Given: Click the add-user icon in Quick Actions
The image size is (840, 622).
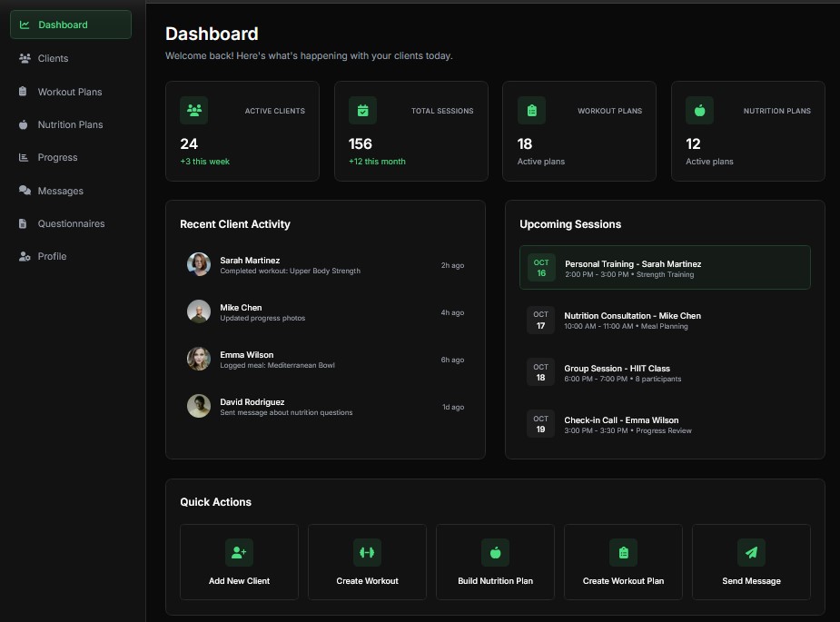Looking at the screenshot, I should pos(239,552).
